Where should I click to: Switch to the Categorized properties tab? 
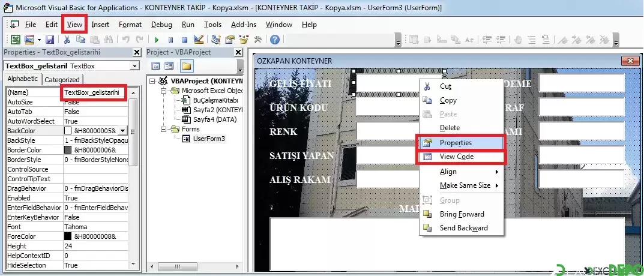pyautogui.click(x=62, y=80)
